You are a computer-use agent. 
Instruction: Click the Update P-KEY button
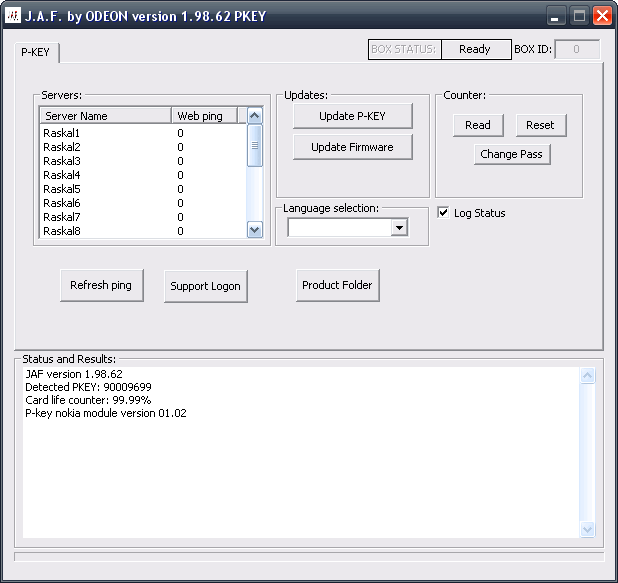[352, 116]
